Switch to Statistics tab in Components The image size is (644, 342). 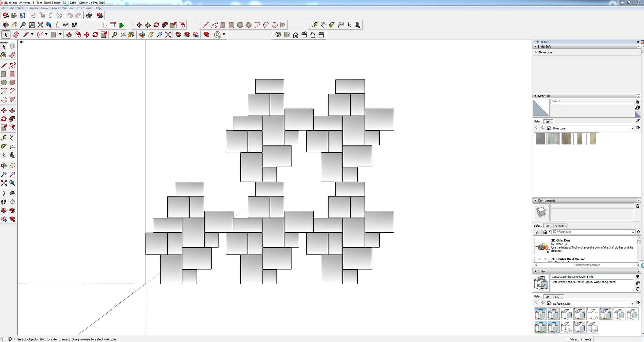pyautogui.click(x=560, y=226)
